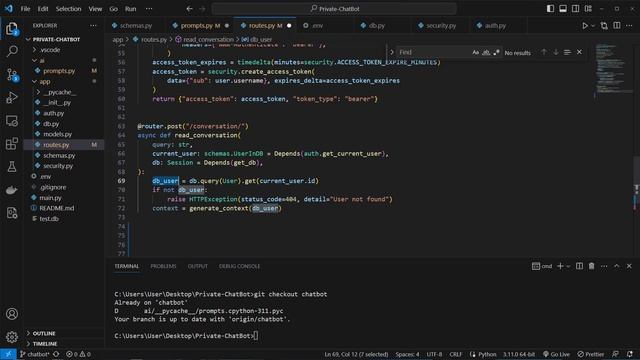Viewport: 640px width, 360px height.
Task: Switch to the PROBLEMS panel tab
Action: [163, 266]
